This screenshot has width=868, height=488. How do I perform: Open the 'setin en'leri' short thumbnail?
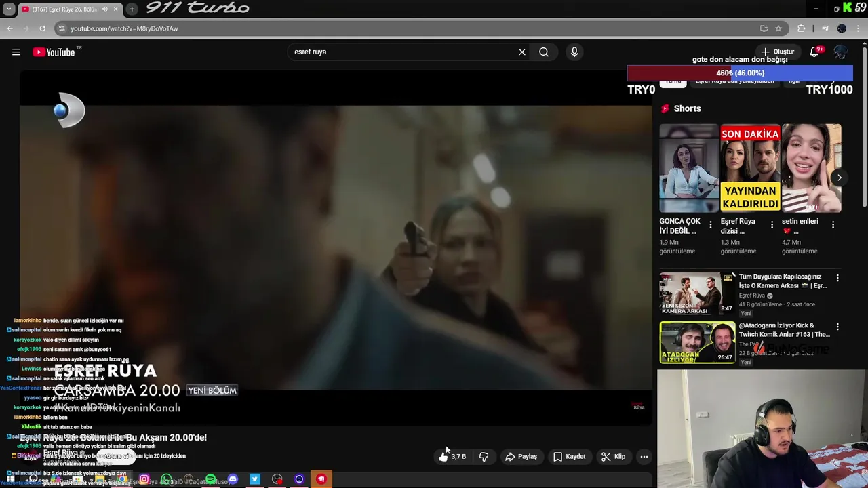[x=811, y=168]
